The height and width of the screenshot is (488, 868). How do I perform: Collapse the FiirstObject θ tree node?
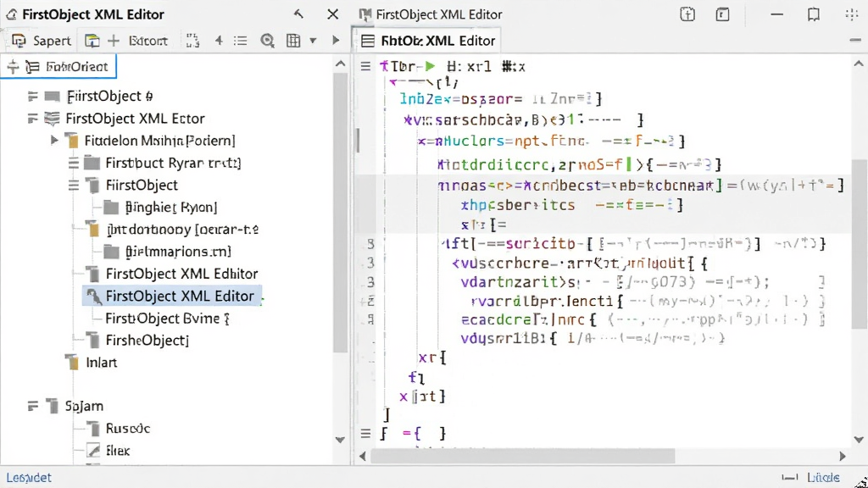click(33, 97)
